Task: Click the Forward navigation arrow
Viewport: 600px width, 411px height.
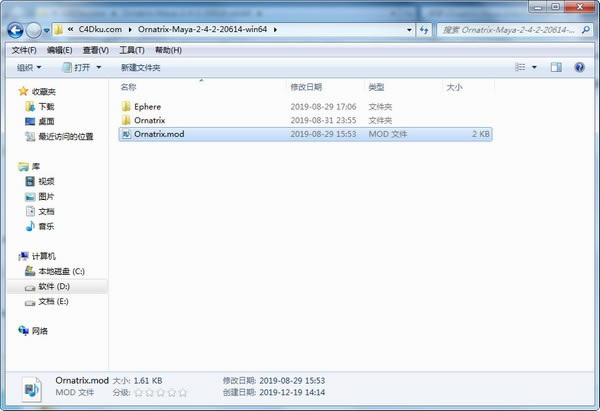Action: [x=34, y=31]
